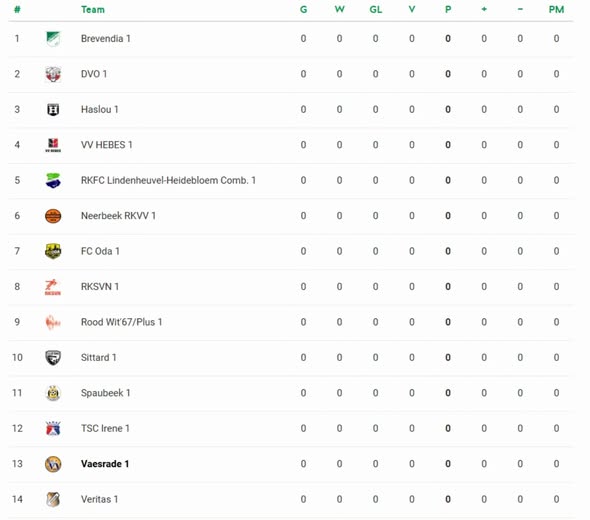Image resolution: width=590 pixels, height=520 pixels.
Task: Open the Rood Wit'67/Plus 1 team
Action: 122,322
